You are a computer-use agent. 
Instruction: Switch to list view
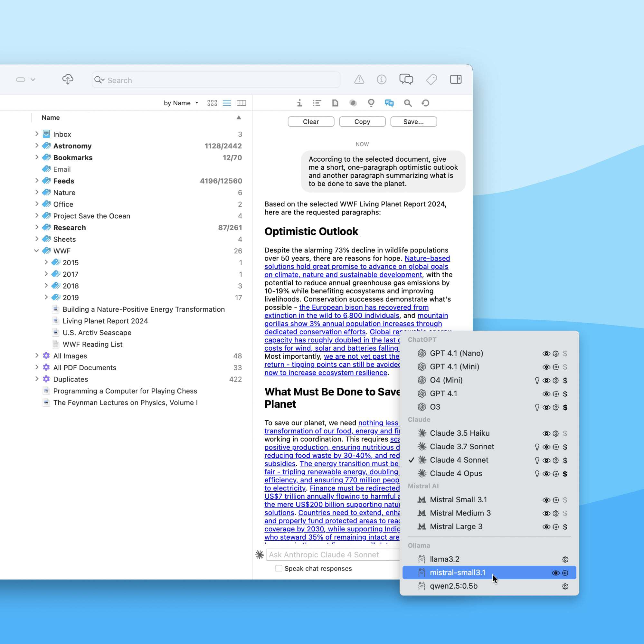point(227,103)
